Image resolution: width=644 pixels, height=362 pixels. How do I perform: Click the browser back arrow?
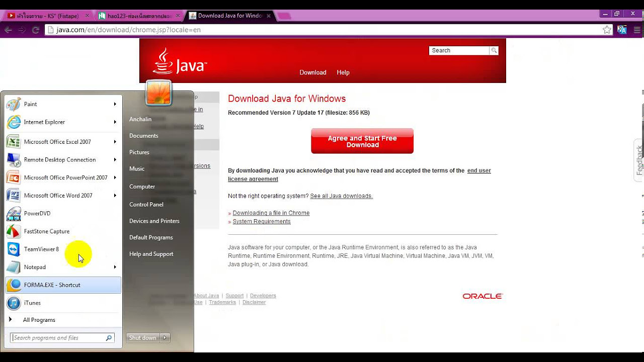(x=8, y=30)
